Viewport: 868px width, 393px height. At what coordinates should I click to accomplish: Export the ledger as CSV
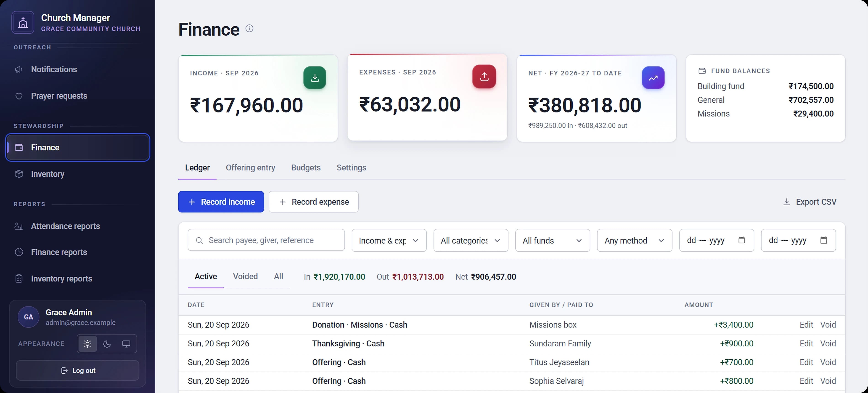click(809, 202)
